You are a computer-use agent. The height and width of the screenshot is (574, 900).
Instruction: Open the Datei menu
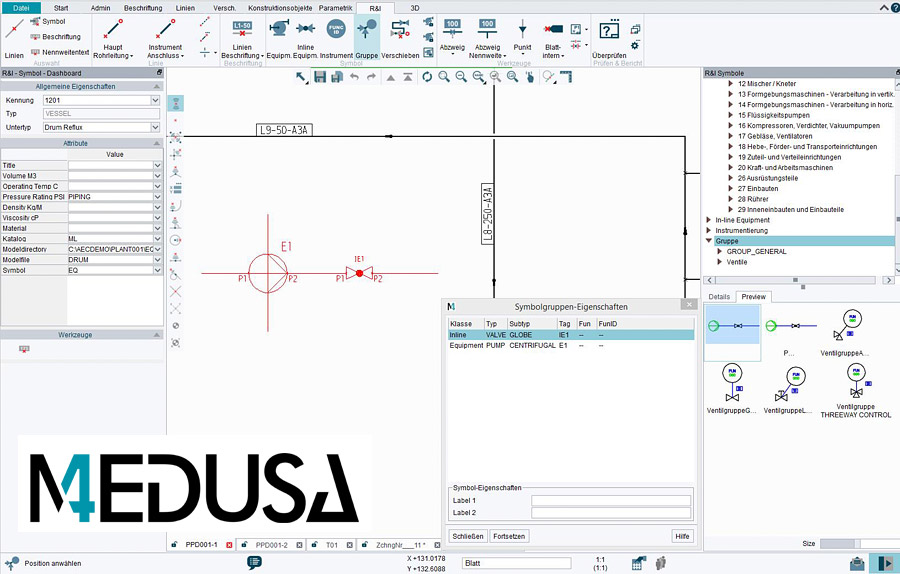(x=21, y=8)
